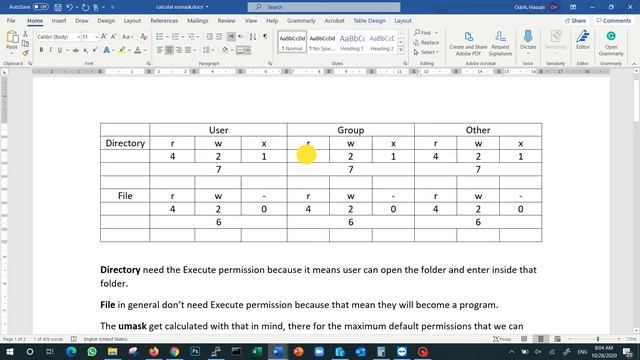Viewport: 640px width, 360px height.
Task: Apply the Heading 2 style
Action: tap(382, 42)
